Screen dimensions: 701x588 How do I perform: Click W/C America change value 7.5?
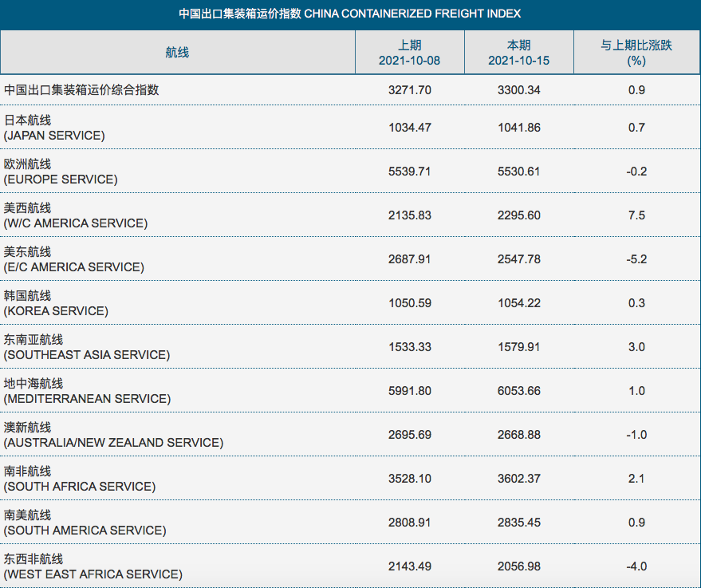[x=636, y=215]
